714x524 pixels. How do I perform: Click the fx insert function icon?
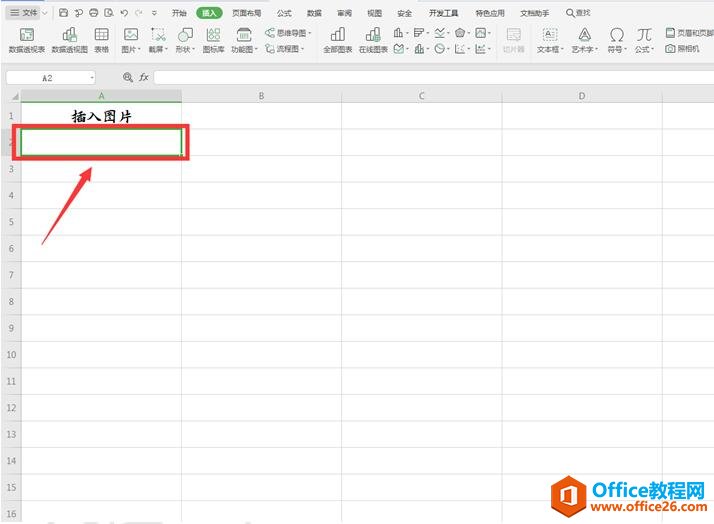coord(144,77)
